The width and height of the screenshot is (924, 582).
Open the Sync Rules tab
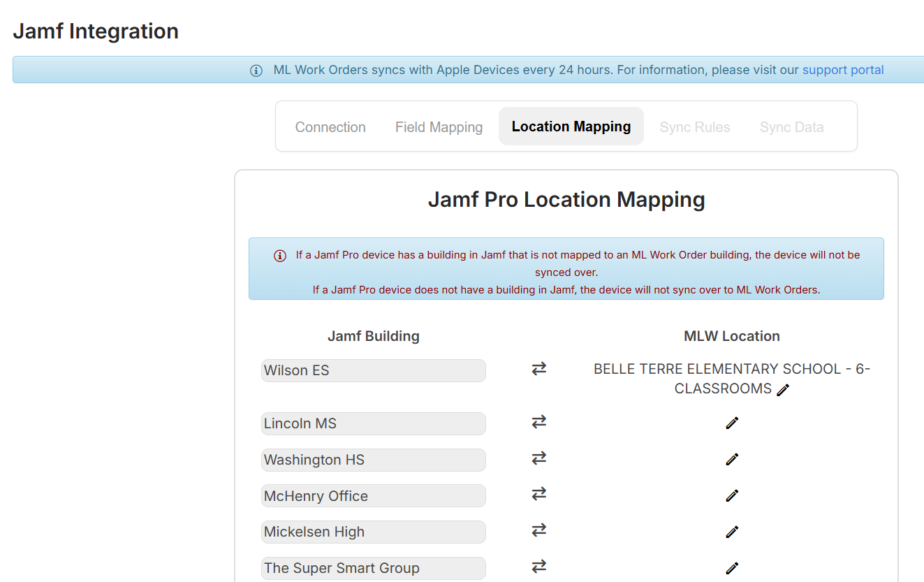[x=695, y=127]
